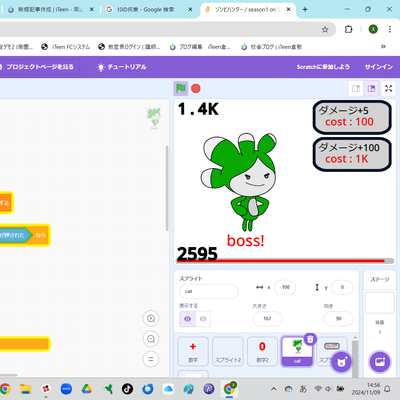Select the 数字2 sprite thumbnail
This screenshot has width=400, height=400.
coord(262,351)
